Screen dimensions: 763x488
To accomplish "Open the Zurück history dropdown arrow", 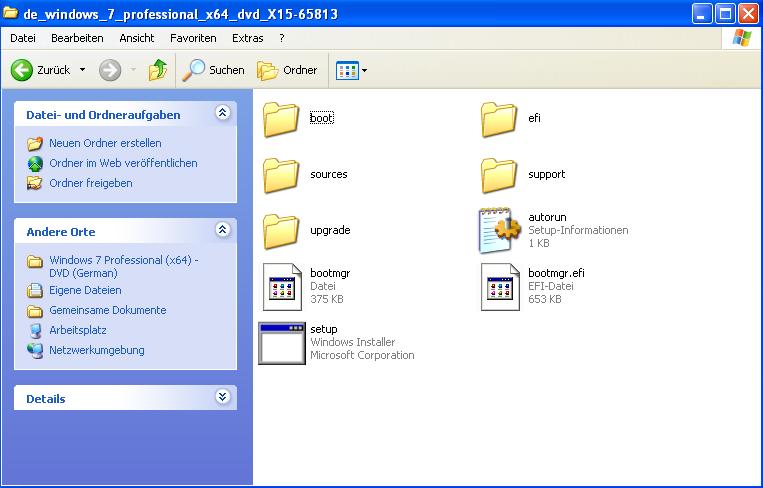I will click(83, 70).
